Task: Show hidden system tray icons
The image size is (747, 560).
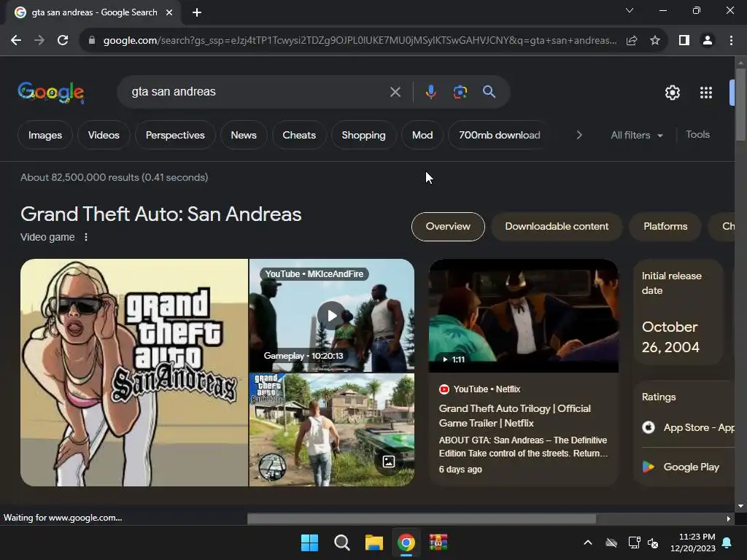Action: pos(588,542)
